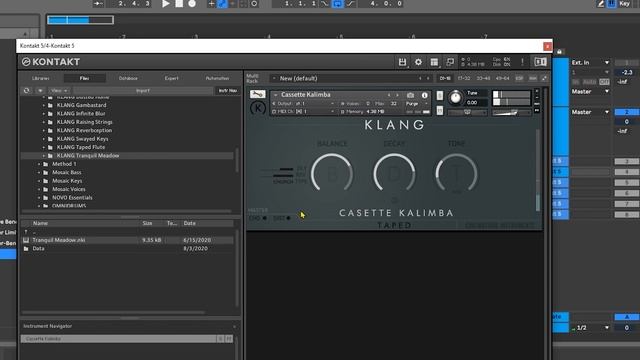640x360 pixels.
Task: Open the Output channel dropdown on instrument header
Action: (x=304, y=104)
